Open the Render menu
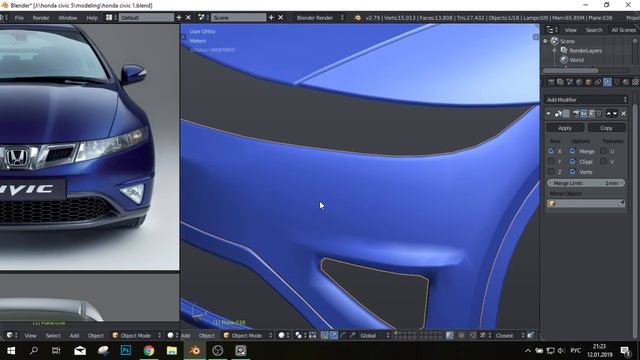Screen dimensions: 640x360 click(41, 18)
